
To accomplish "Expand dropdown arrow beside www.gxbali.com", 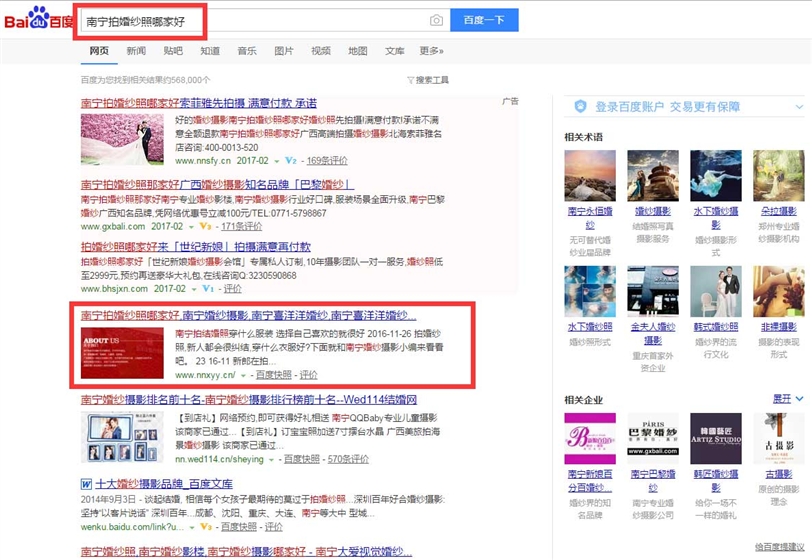I will click(x=191, y=227).
